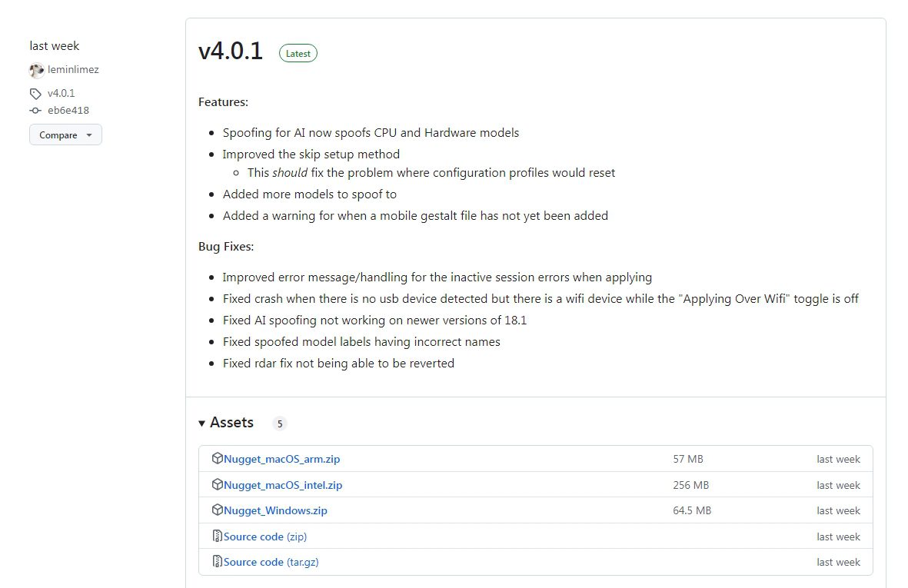Download Source code (zip)
The height and width of the screenshot is (588, 908).
coord(265,537)
